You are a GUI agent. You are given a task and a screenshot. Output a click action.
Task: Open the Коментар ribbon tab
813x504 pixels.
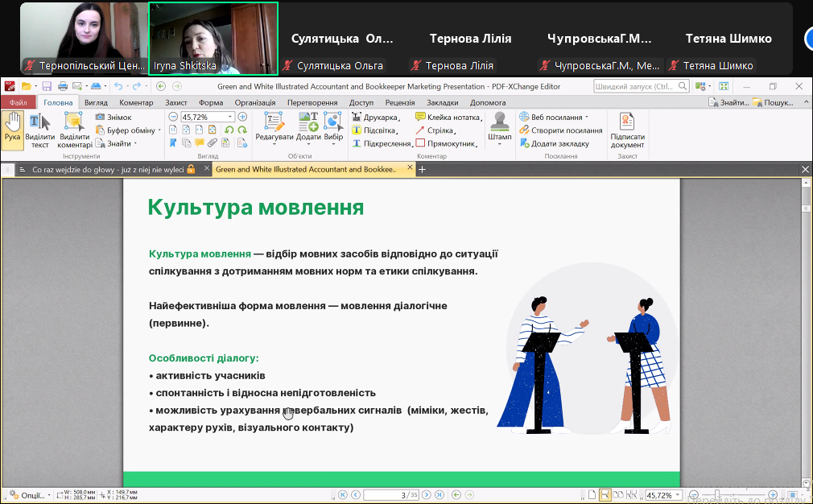tap(136, 103)
